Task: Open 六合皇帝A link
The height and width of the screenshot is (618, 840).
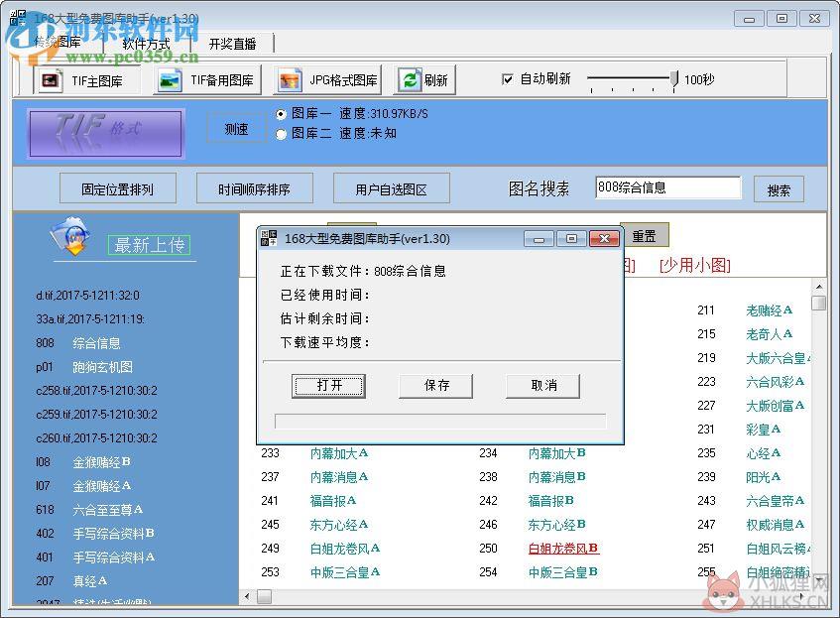Action: tap(776, 501)
